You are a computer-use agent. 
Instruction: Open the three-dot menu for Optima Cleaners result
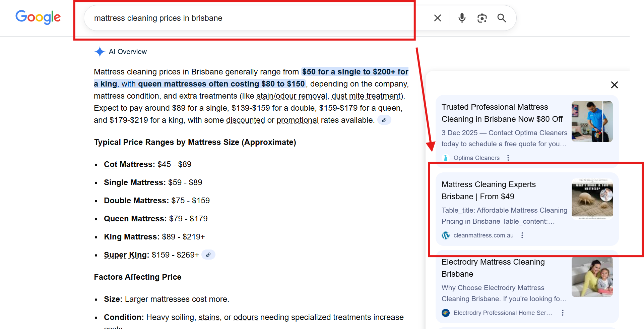click(x=508, y=158)
